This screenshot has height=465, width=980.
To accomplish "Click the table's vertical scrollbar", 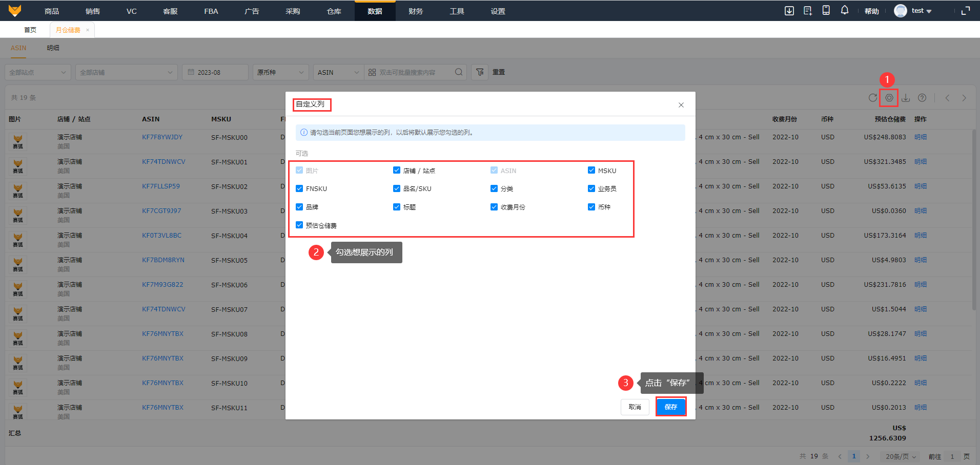I will click(x=974, y=219).
